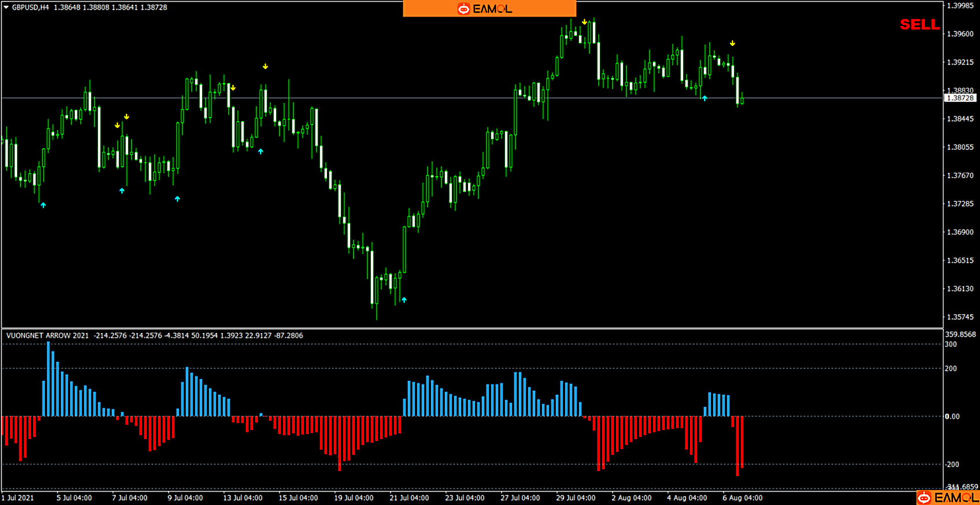Select the last yellow sell arrow near 6 Aug

coord(733,43)
